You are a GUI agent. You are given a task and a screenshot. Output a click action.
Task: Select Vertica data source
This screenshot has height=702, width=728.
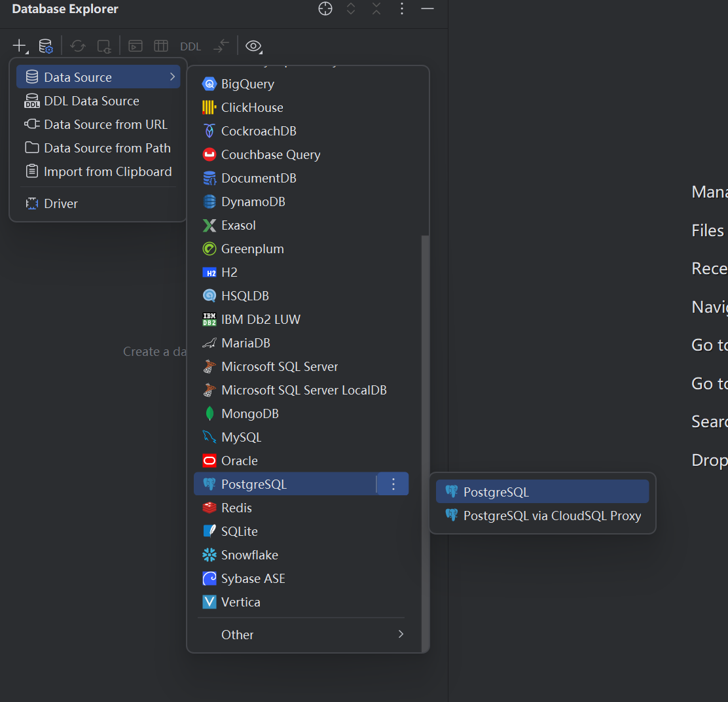[x=301, y=603]
